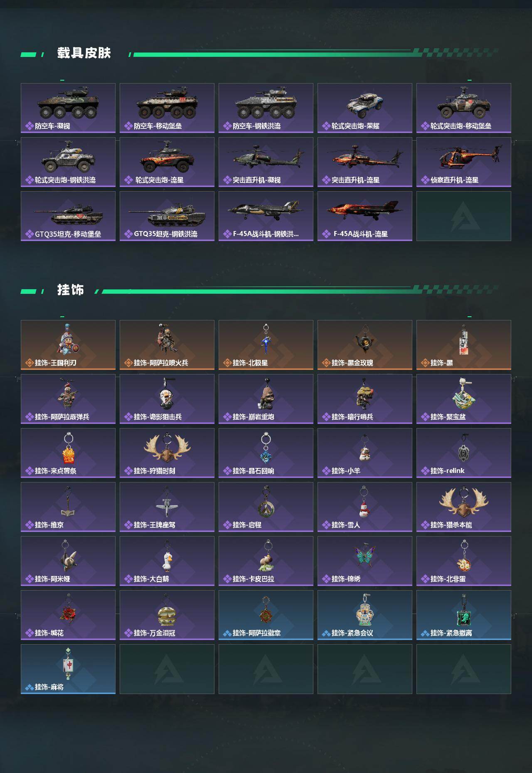Pick the 挂饰-王国利刃 charm icon
This screenshot has width=532, height=773.
point(68,345)
